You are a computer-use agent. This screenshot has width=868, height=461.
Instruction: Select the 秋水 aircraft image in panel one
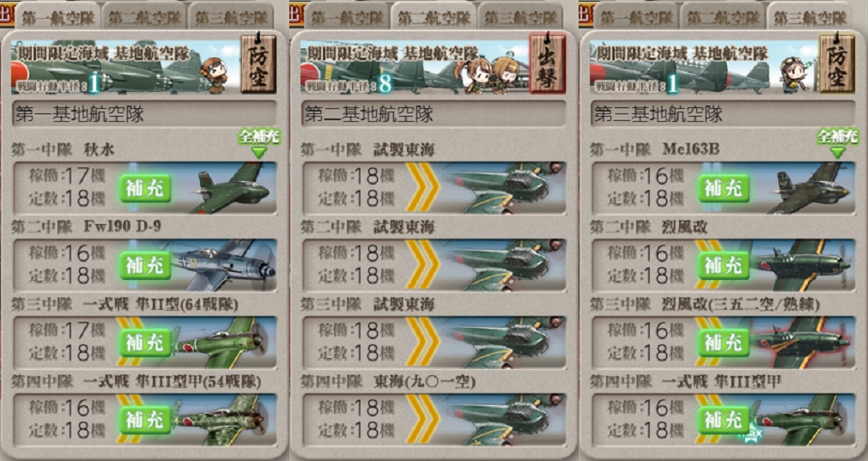click(228, 189)
